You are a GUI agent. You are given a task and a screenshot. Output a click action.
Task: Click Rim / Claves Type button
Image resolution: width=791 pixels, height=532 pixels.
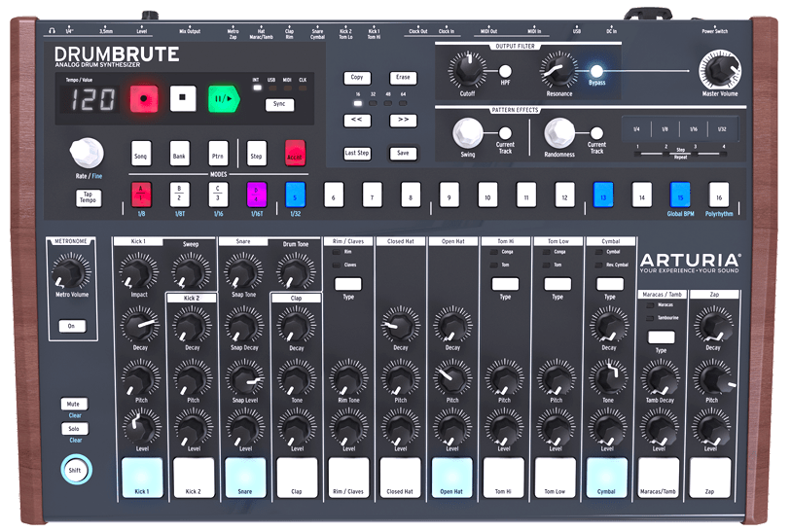point(348,284)
